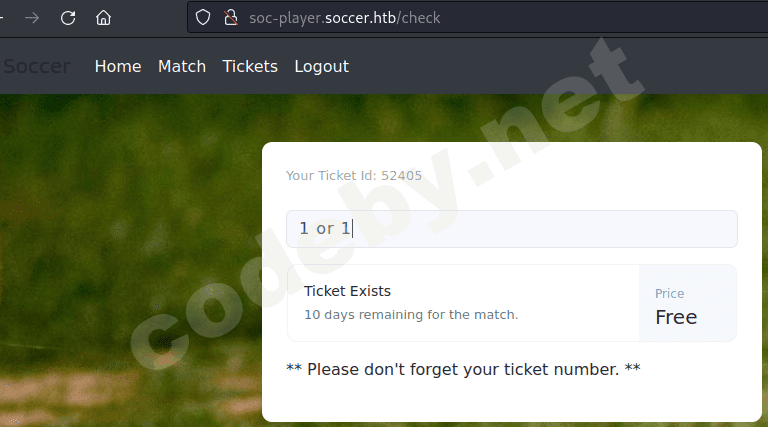Click the Soccer brand logo
The image size is (768, 427).
pyautogui.click(x=36, y=67)
